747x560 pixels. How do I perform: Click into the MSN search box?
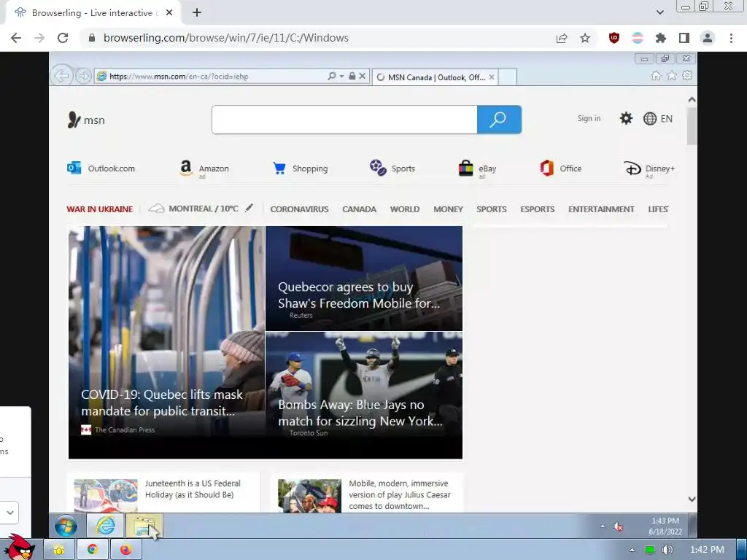(x=344, y=120)
